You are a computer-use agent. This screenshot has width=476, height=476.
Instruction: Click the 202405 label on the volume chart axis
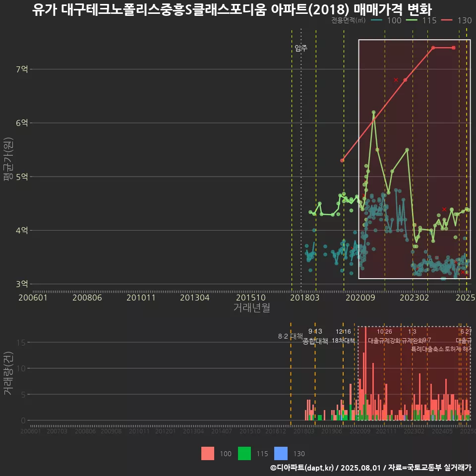(x=442, y=431)
